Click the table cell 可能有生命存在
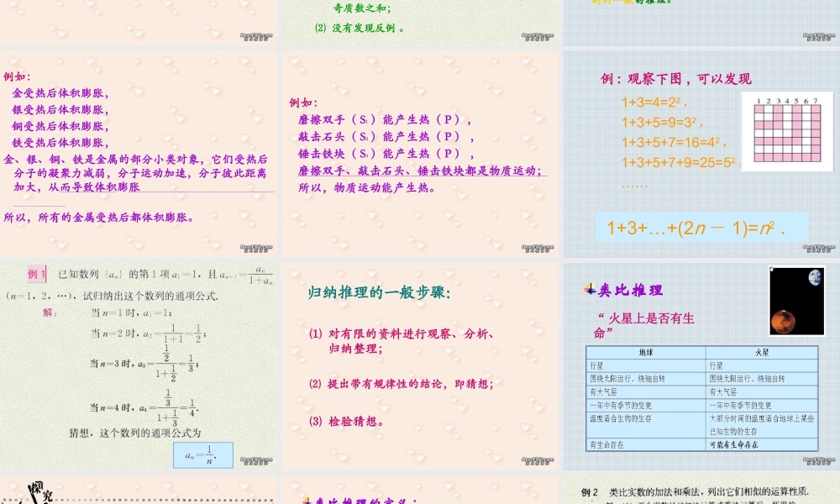Screen dimensions: 840x504 (762, 444)
